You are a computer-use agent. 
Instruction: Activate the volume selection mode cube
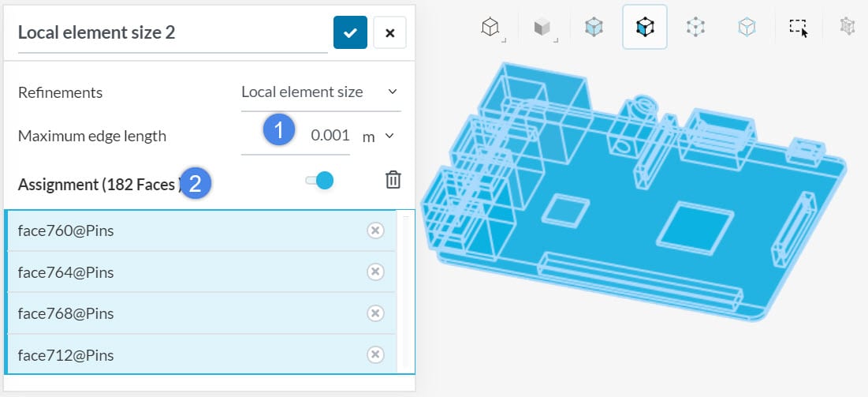[594, 28]
